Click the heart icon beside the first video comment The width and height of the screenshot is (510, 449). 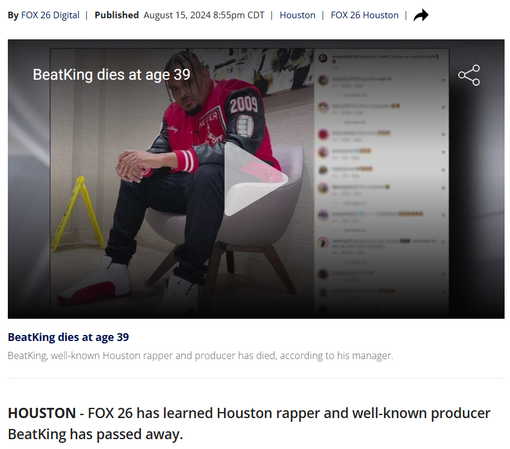click(x=443, y=80)
